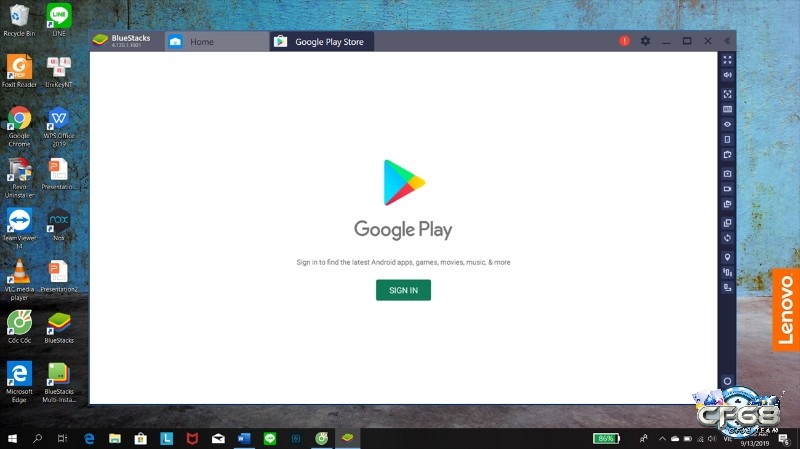Open Mail app on taskbar
800x449 pixels.
click(x=218, y=438)
